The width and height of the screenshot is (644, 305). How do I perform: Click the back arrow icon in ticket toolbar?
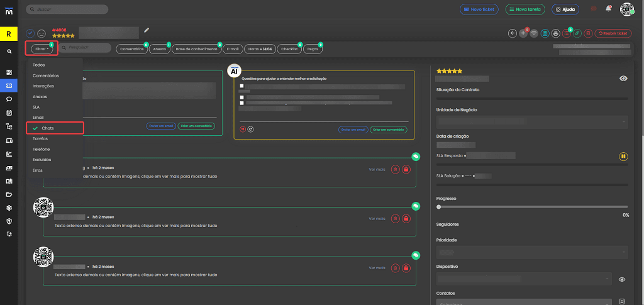[x=512, y=33]
